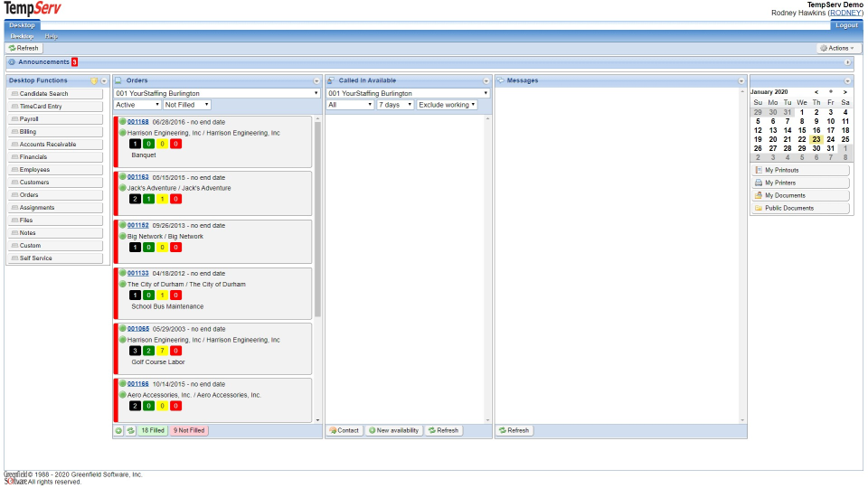This screenshot has width=868, height=488.
Task: Click the Contact button in Called In Available
Action: click(x=344, y=430)
